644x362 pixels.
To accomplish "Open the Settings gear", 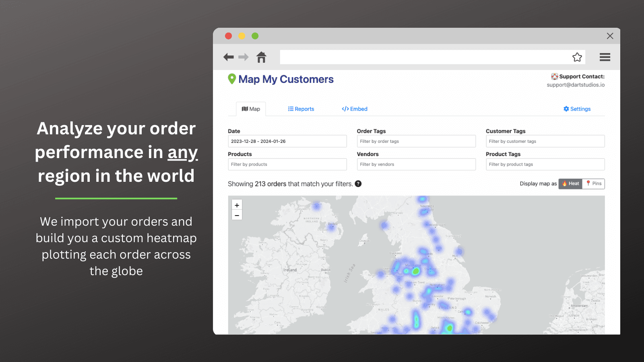I will pos(577,109).
